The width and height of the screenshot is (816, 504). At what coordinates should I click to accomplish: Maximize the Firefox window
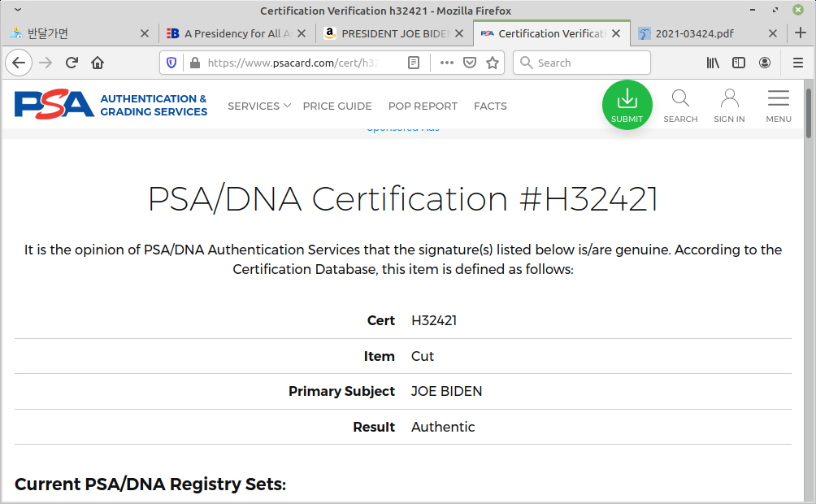(775, 10)
